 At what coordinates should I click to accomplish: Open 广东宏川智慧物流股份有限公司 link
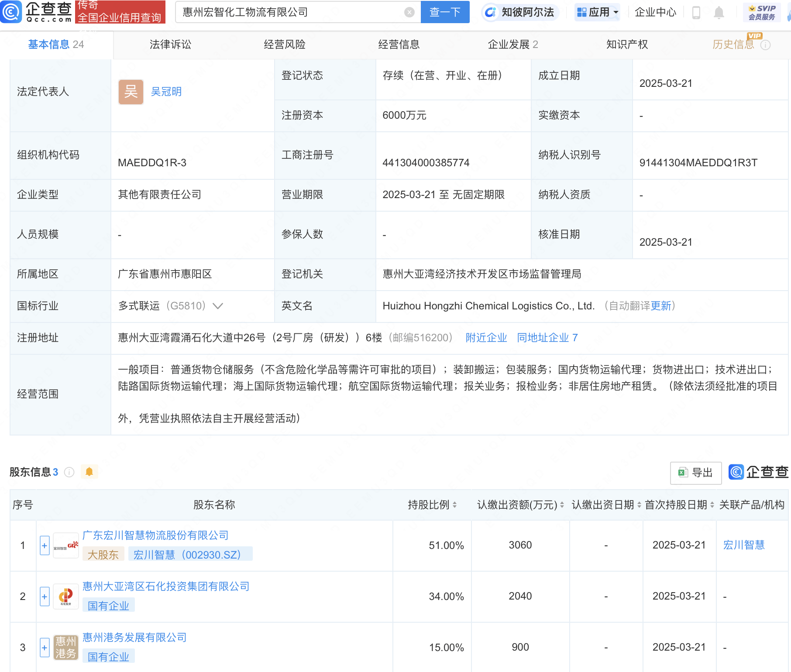click(155, 535)
